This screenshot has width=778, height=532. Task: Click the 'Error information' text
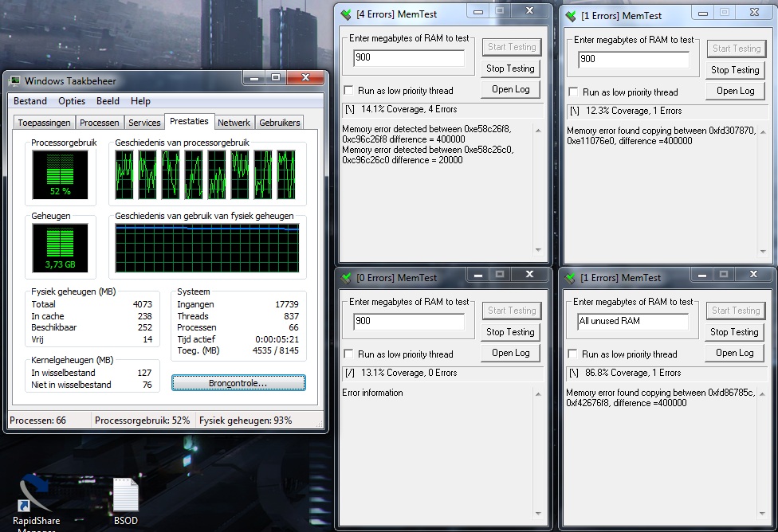[372, 393]
